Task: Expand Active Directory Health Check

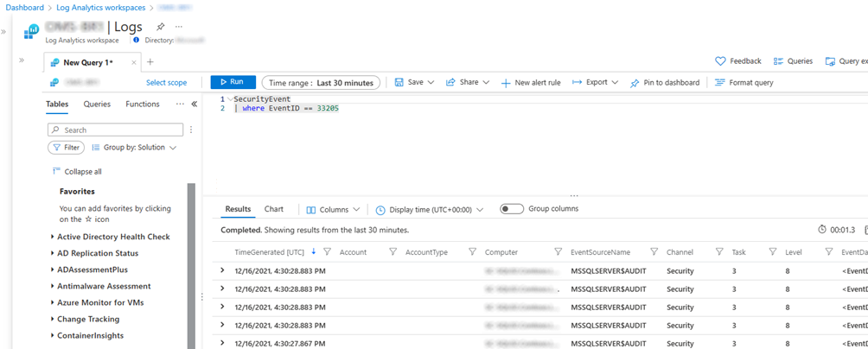Action: (x=111, y=237)
